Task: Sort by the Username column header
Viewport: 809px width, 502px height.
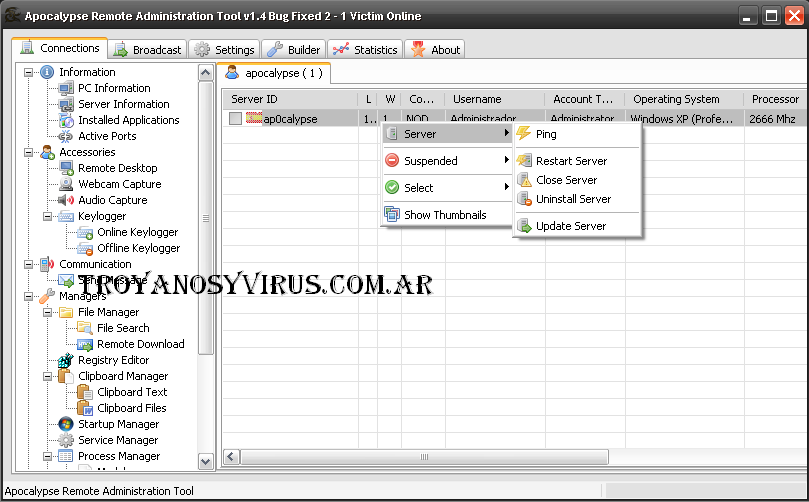Action: pos(495,99)
